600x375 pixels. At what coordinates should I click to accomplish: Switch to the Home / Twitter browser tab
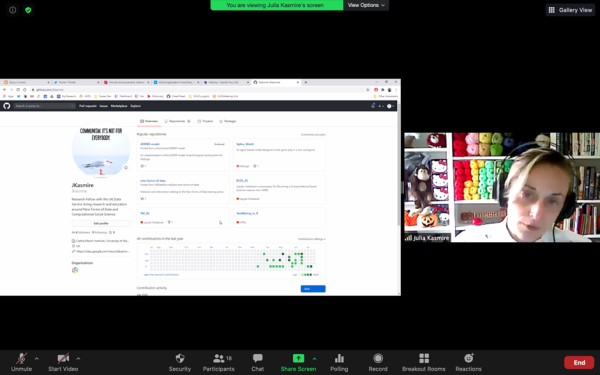[x=76, y=82]
